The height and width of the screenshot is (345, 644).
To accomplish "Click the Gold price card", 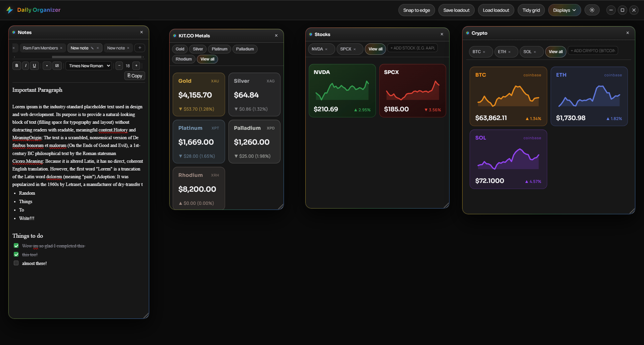I will coord(199,94).
